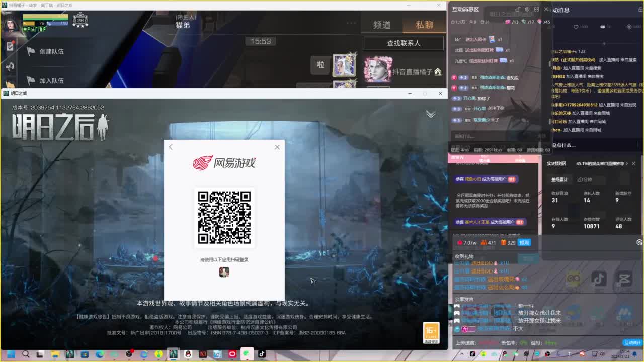The width and height of the screenshot is (644, 362).
Task: Close the 实时数据 panel
Action: point(633,164)
